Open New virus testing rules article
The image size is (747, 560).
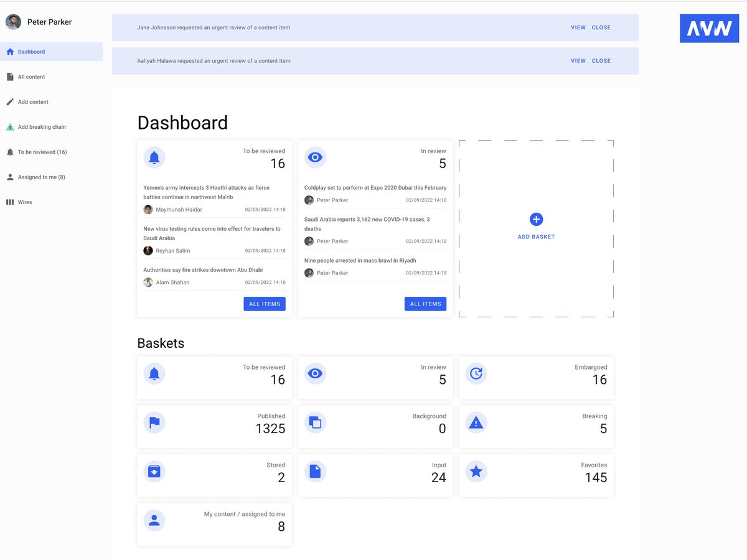coord(212,233)
